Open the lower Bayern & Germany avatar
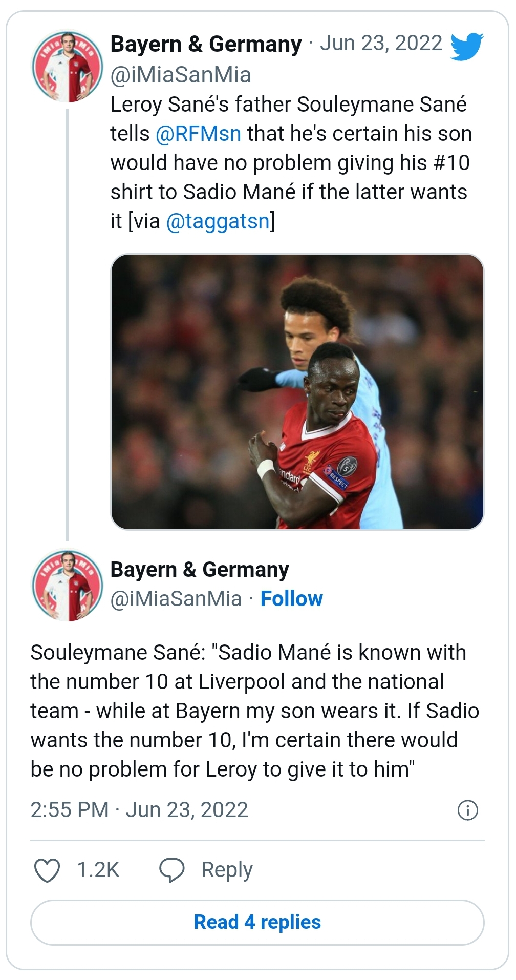The width and height of the screenshot is (516, 980). 68,586
